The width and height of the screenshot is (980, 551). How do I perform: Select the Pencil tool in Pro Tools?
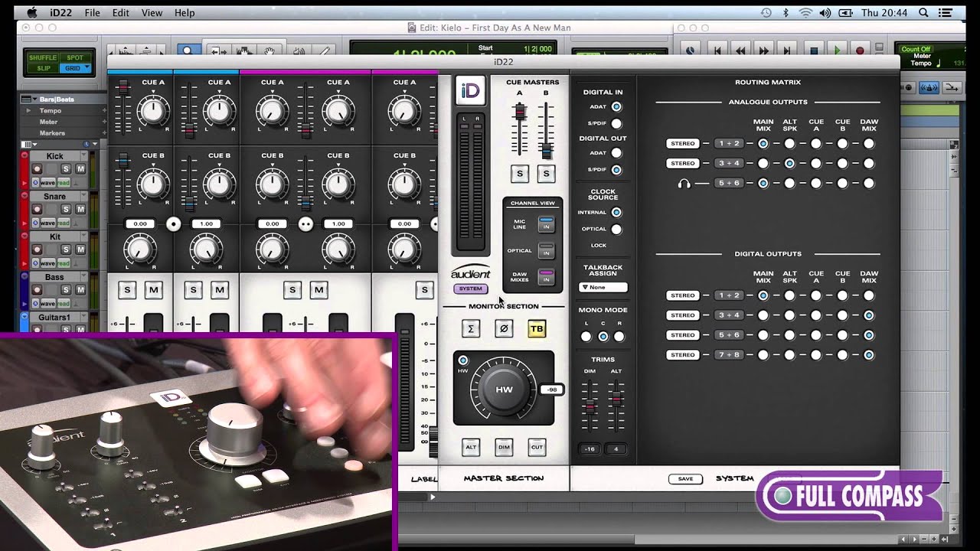point(324,51)
